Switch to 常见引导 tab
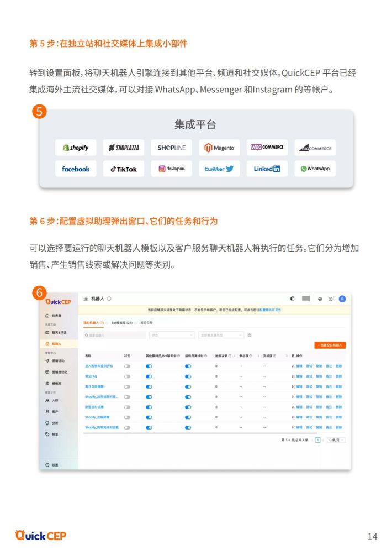This screenshot has width=392, height=555. coord(146,323)
